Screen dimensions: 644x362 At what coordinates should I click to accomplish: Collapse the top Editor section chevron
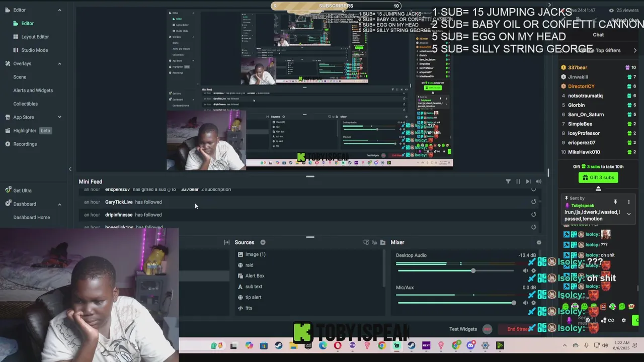59,10
